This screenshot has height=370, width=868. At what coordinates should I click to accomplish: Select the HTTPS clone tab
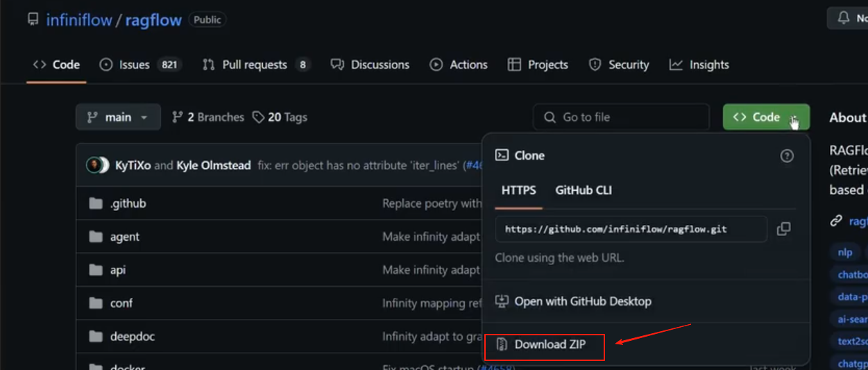[x=518, y=190]
